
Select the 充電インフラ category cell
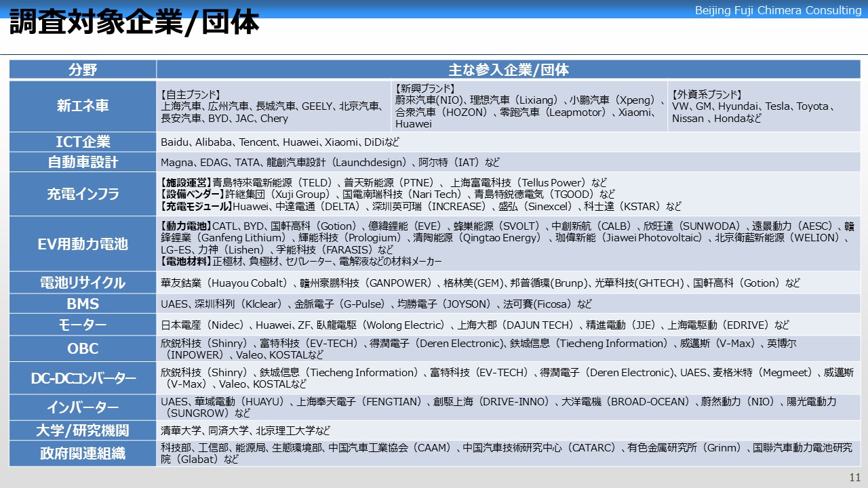click(83, 194)
